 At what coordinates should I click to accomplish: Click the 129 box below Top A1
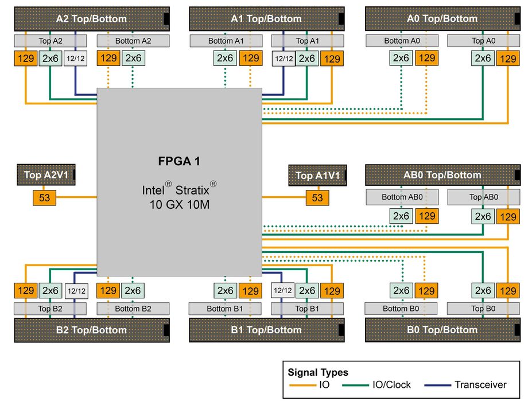[x=332, y=59]
